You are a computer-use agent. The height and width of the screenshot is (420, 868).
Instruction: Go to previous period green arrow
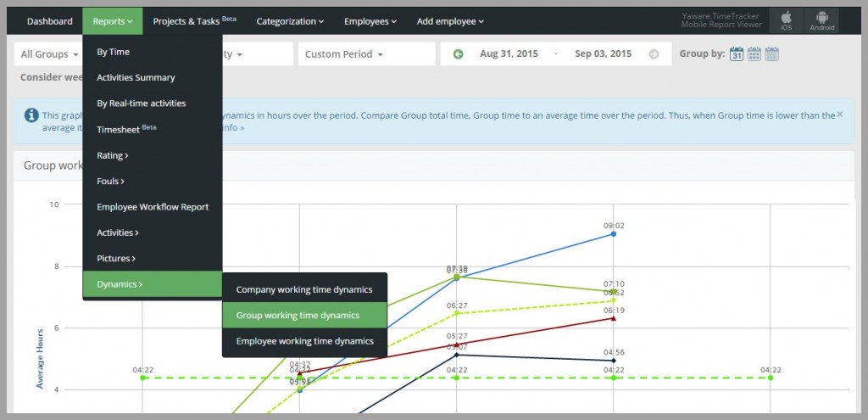[458, 54]
